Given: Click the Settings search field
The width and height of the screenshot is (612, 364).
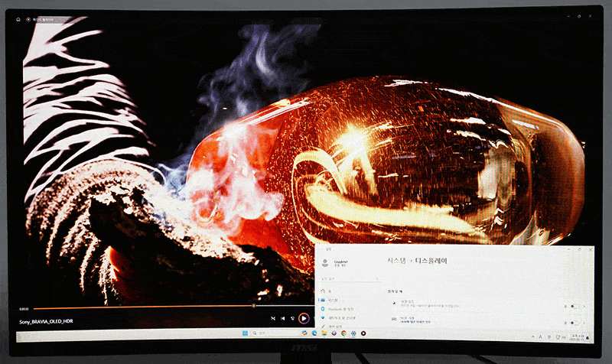Looking at the screenshot, I should pyautogui.click(x=350, y=278).
